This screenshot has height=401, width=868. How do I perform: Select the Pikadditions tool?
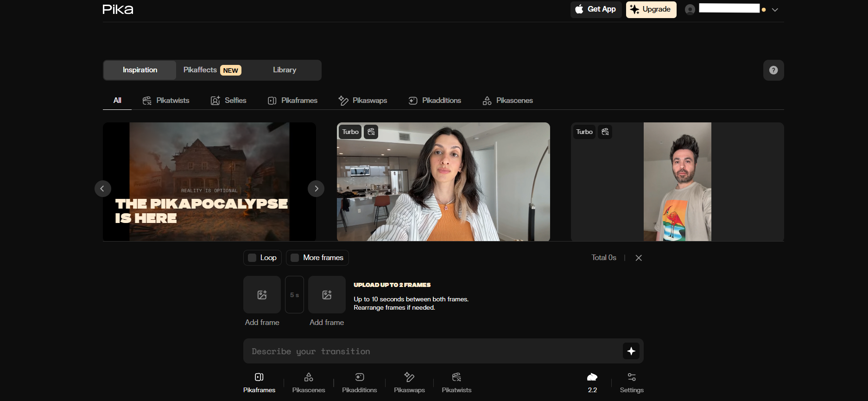tap(360, 383)
